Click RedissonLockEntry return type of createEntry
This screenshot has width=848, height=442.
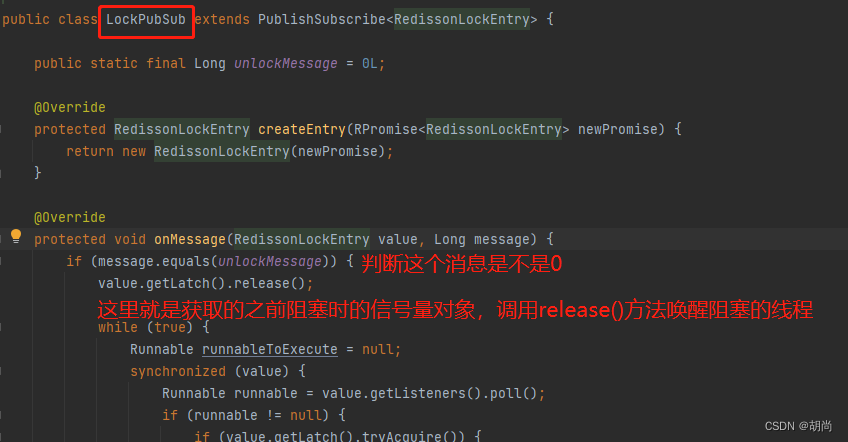[x=182, y=129]
